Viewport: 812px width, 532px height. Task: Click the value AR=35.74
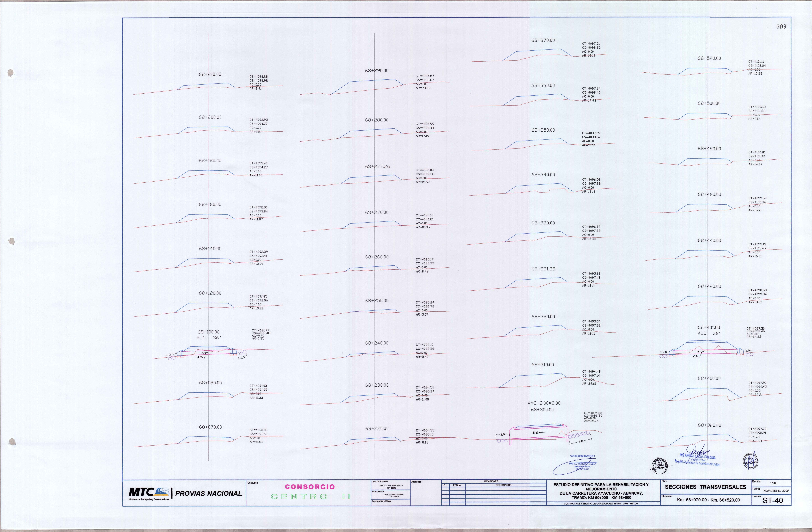point(591,421)
